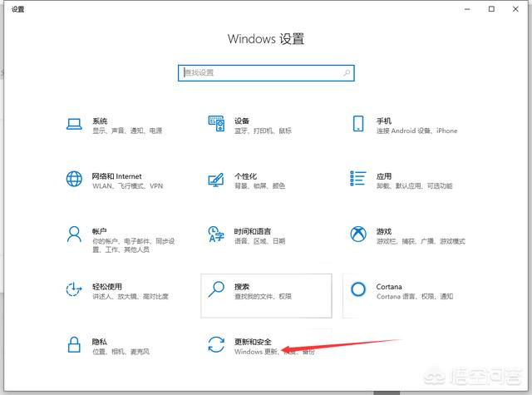Click the 网络和 Internet title

pyautogui.click(x=116, y=176)
